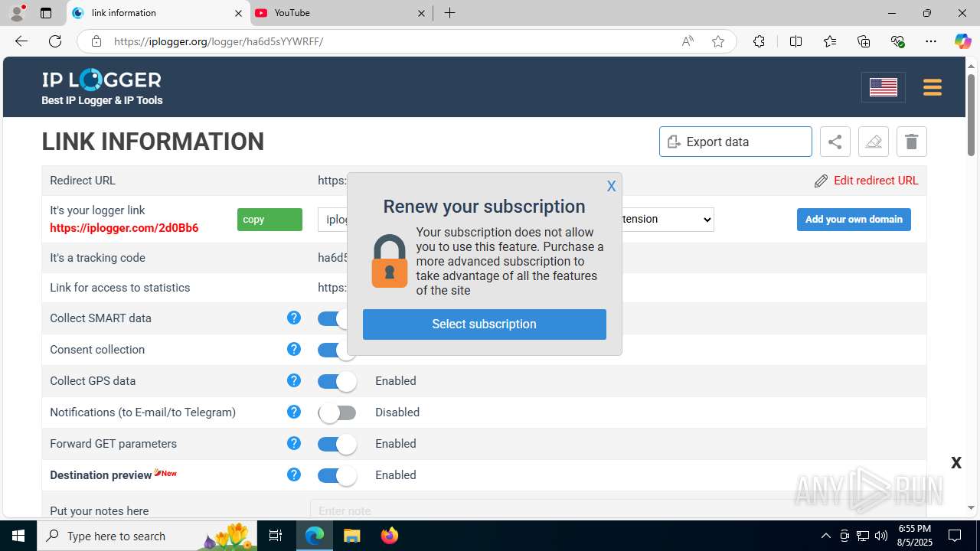
Task: Toggle Consent collection switch
Action: [332, 350]
